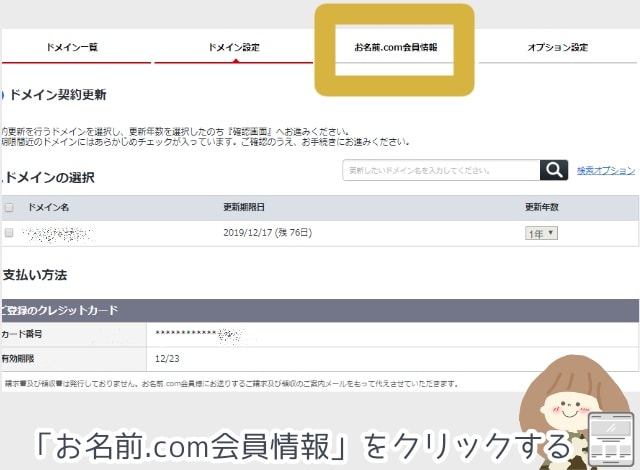The image size is (640, 470).
Task: Open the ドメイン一覧 tab
Action: pos(73,47)
